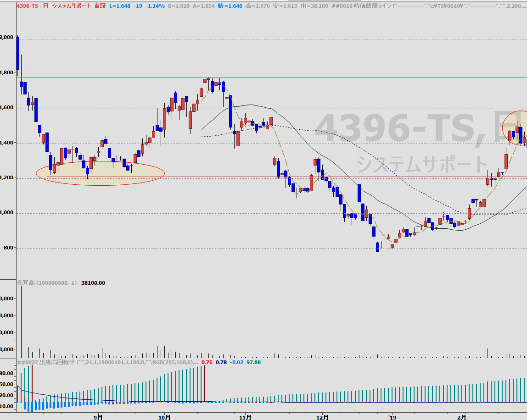Viewport: 527px width, 420px height.
Task: Click the "50.00" turnover axis label
Action: coord(7,384)
